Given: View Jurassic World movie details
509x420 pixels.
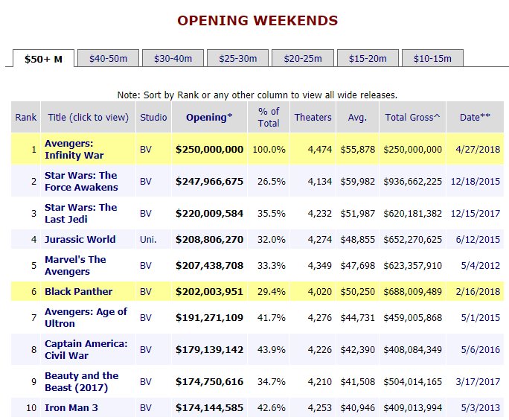Looking at the screenshot, I should [x=80, y=239].
